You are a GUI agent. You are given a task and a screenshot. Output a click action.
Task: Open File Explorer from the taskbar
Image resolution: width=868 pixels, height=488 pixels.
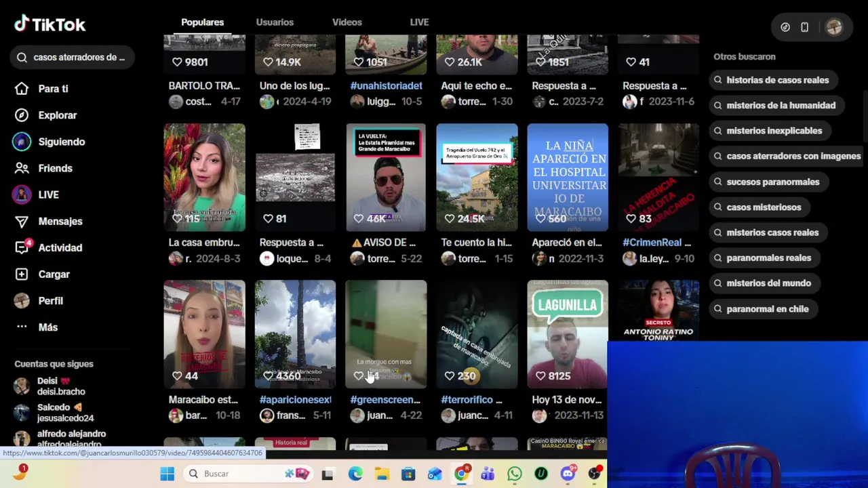382,474
